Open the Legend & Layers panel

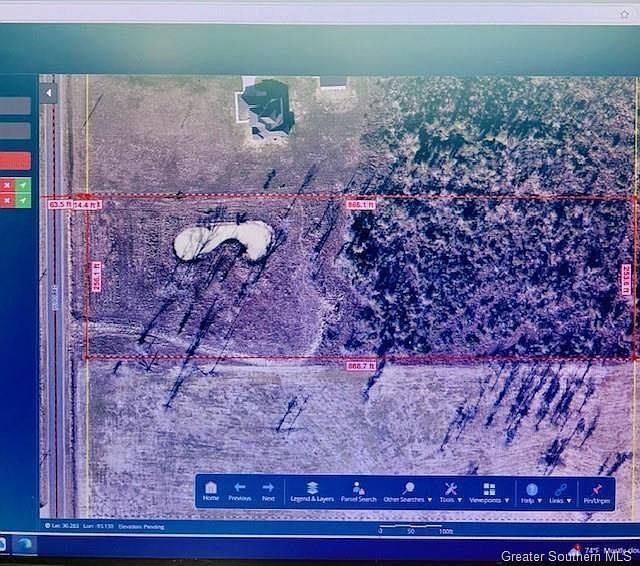click(x=312, y=489)
